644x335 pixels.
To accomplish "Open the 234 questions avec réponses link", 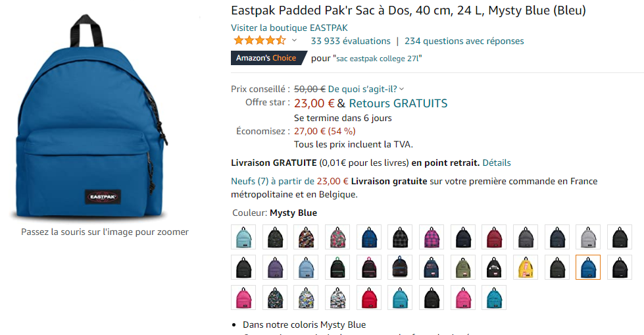I will (x=464, y=41).
